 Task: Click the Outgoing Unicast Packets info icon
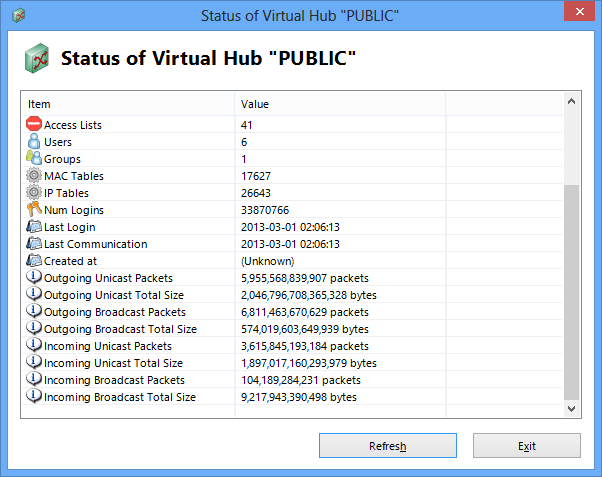coord(34,277)
